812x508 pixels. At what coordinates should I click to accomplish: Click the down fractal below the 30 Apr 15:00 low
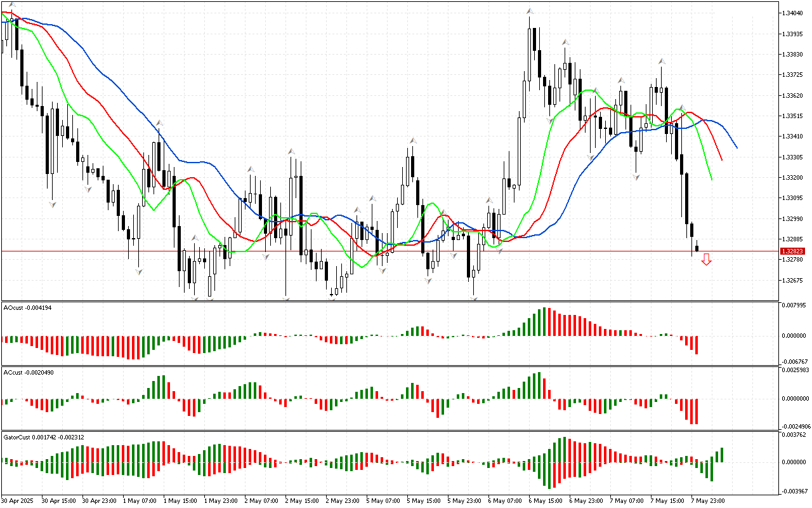(x=53, y=204)
